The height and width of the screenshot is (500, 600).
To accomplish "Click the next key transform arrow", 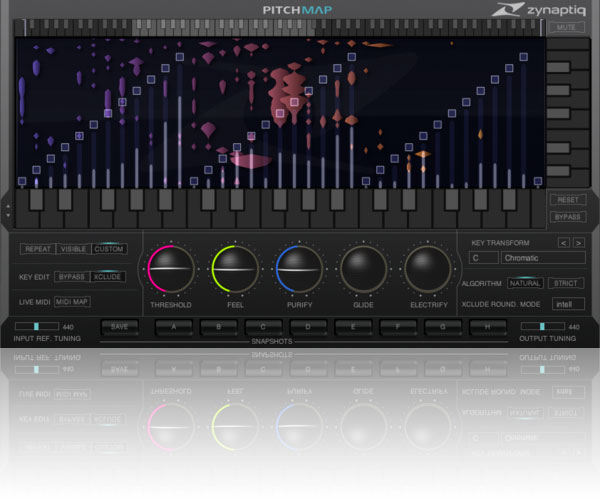I will point(578,242).
